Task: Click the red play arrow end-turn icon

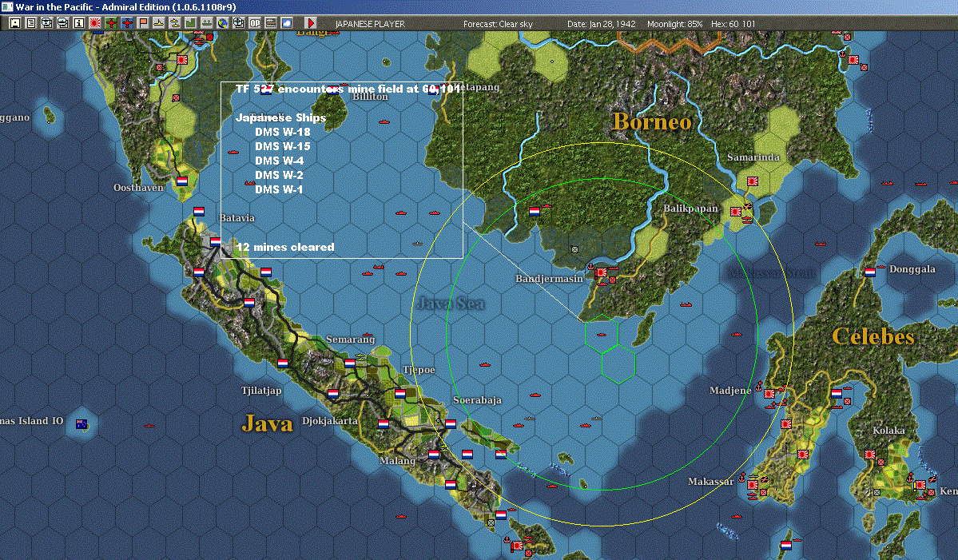Action: pyautogui.click(x=310, y=23)
